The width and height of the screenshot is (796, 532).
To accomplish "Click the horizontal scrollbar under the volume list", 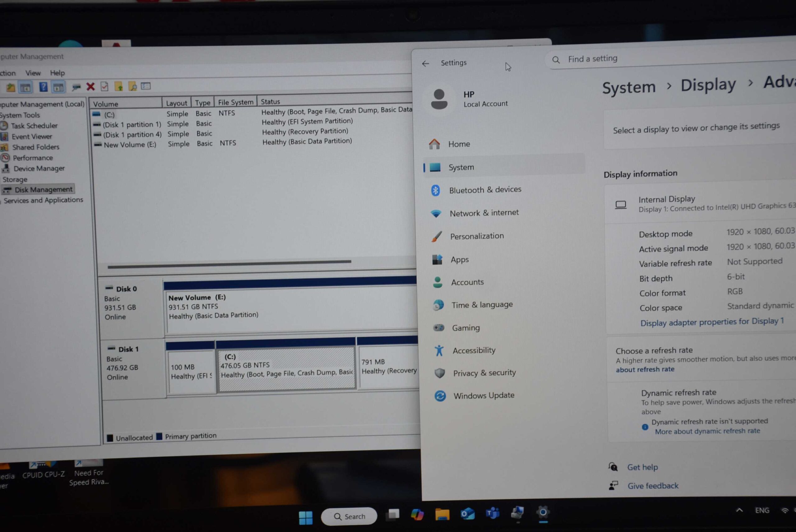I will pyautogui.click(x=229, y=264).
